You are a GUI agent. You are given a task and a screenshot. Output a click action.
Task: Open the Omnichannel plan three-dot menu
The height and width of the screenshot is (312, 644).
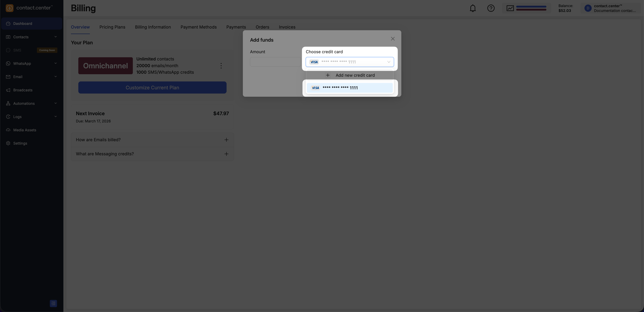(221, 66)
